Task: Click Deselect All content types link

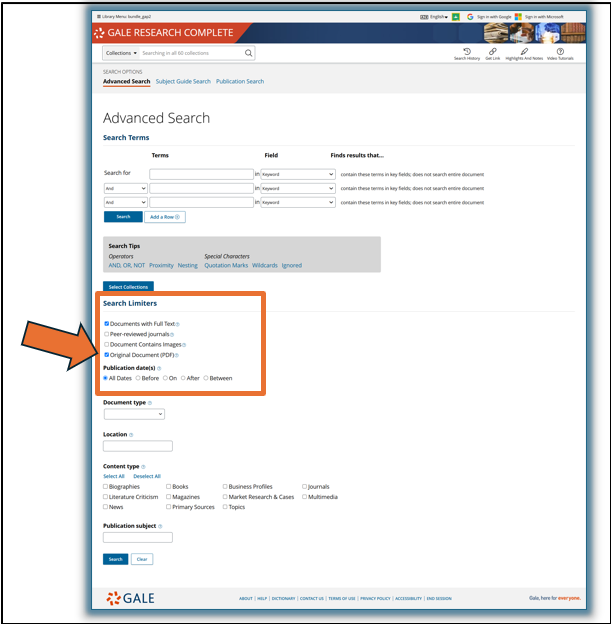Action: 147,476
